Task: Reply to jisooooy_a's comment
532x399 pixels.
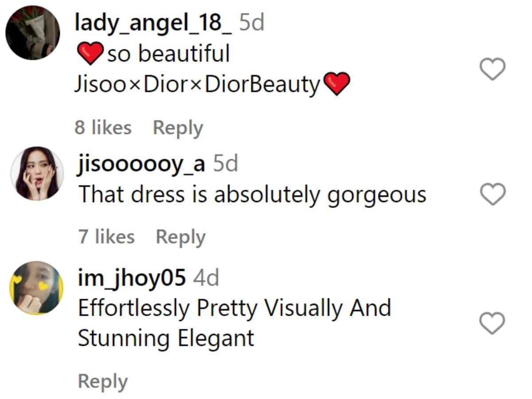Action: [181, 237]
